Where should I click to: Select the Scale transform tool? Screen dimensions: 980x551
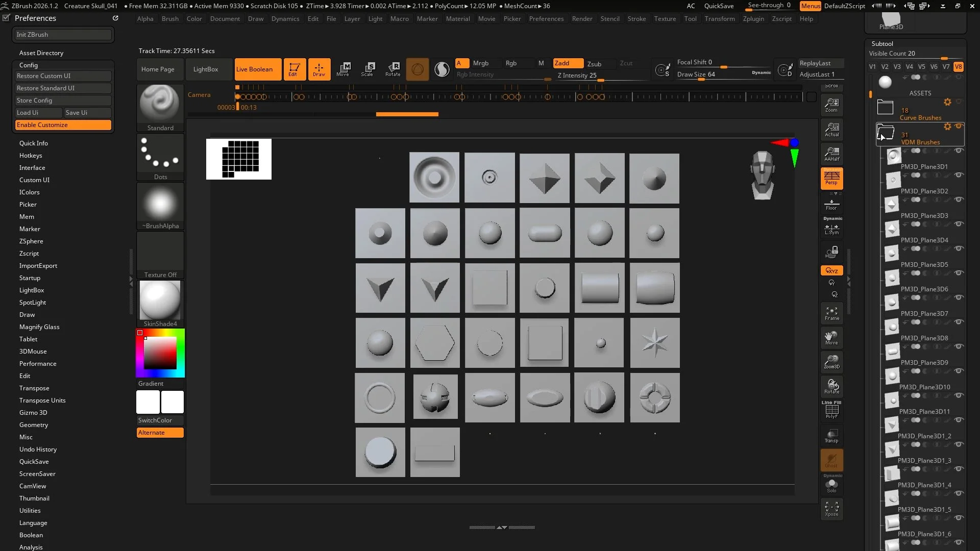tap(367, 69)
